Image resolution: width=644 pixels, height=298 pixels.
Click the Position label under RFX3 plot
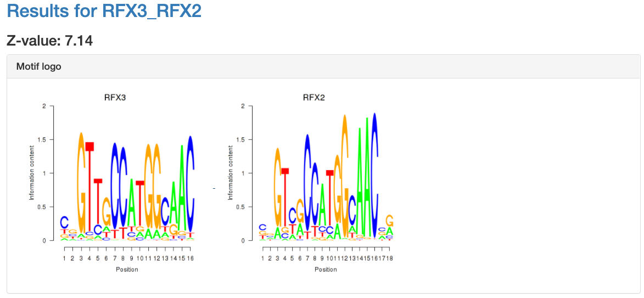pos(127,269)
